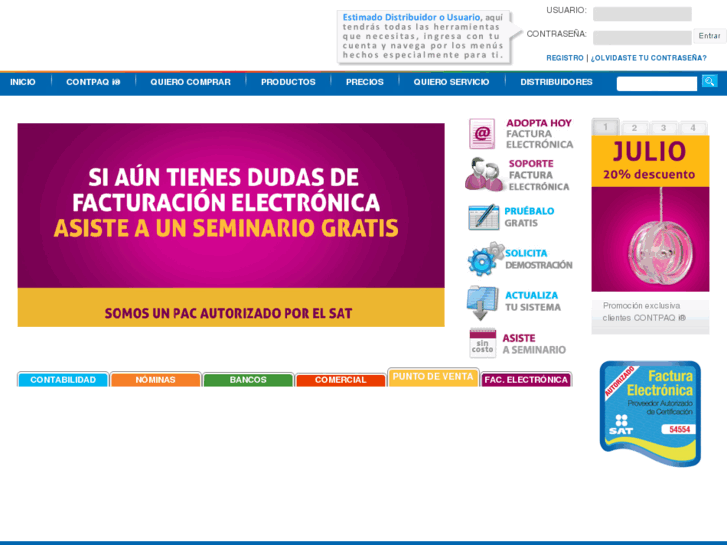
Task: Open ¿Olvidaste tu contraseña? link
Action: tap(649, 58)
